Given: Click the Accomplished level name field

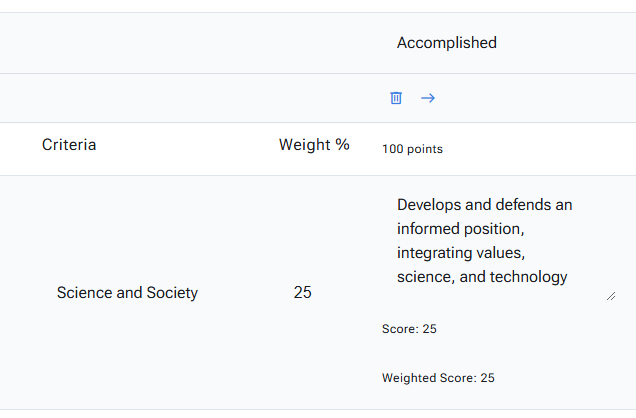Looking at the screenshot, I should [447, 43].
